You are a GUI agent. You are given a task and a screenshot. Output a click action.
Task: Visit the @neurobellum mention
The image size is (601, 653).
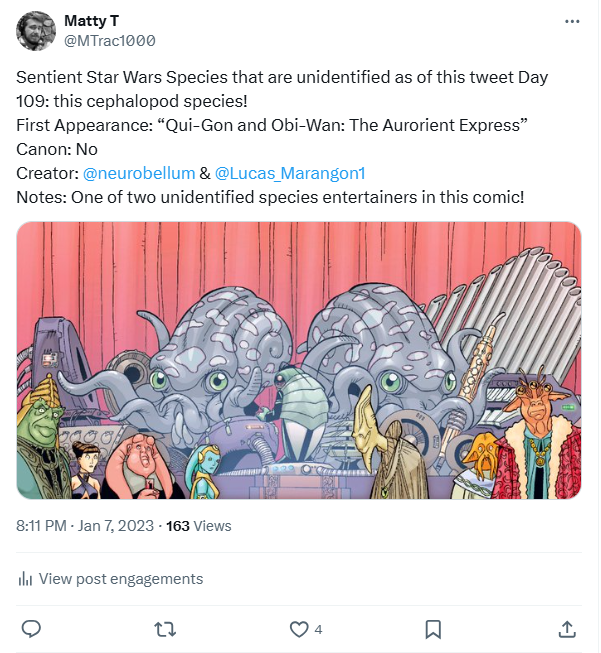pyautogui.click(x=139, y=172)
